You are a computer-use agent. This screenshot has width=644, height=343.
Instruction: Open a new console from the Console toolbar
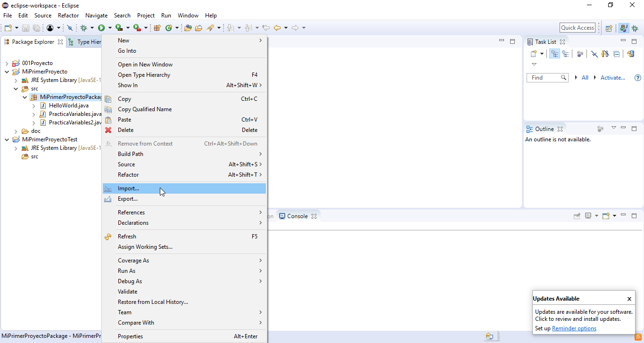[x=605, y=215]
